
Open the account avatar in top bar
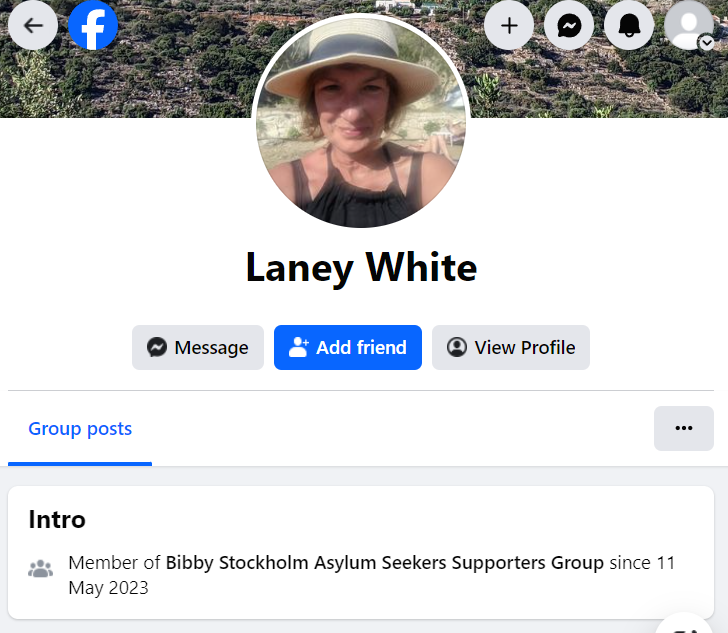(x=689, y=25)
